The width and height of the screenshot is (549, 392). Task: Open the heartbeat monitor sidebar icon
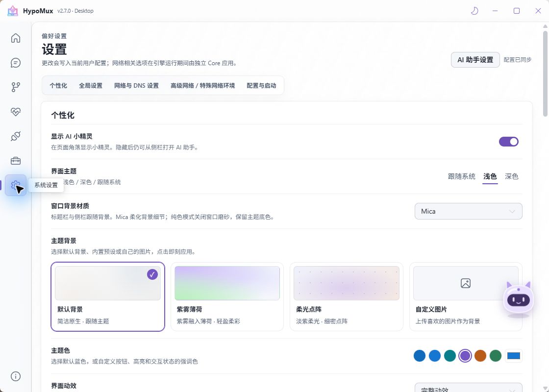(x=15, y=112)
